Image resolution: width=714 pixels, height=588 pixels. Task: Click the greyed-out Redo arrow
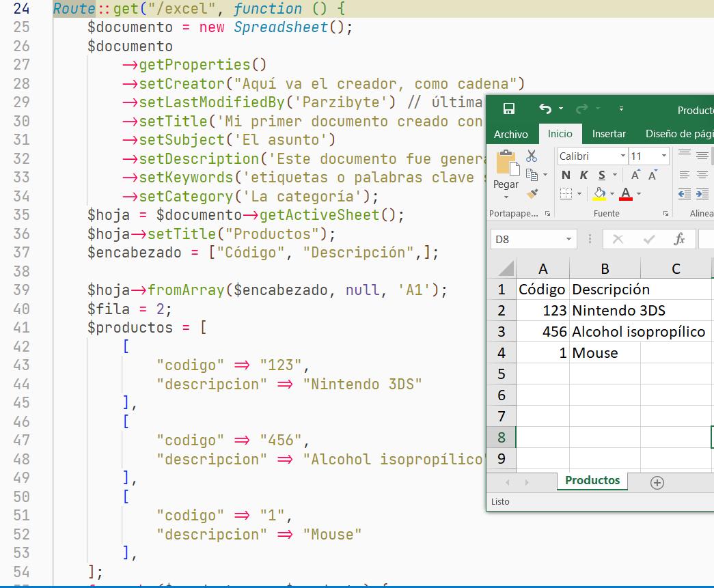pyautogui.click(x=581, y=109)
